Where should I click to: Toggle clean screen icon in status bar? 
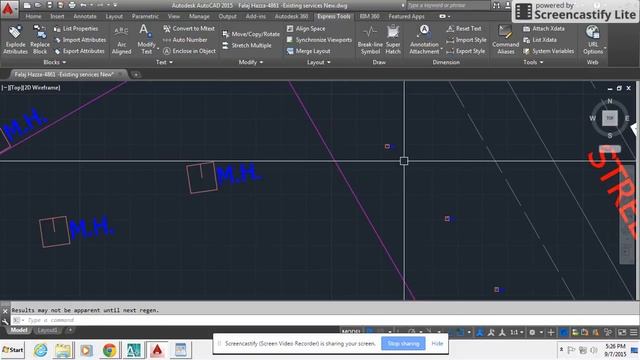tap(622, 332)
